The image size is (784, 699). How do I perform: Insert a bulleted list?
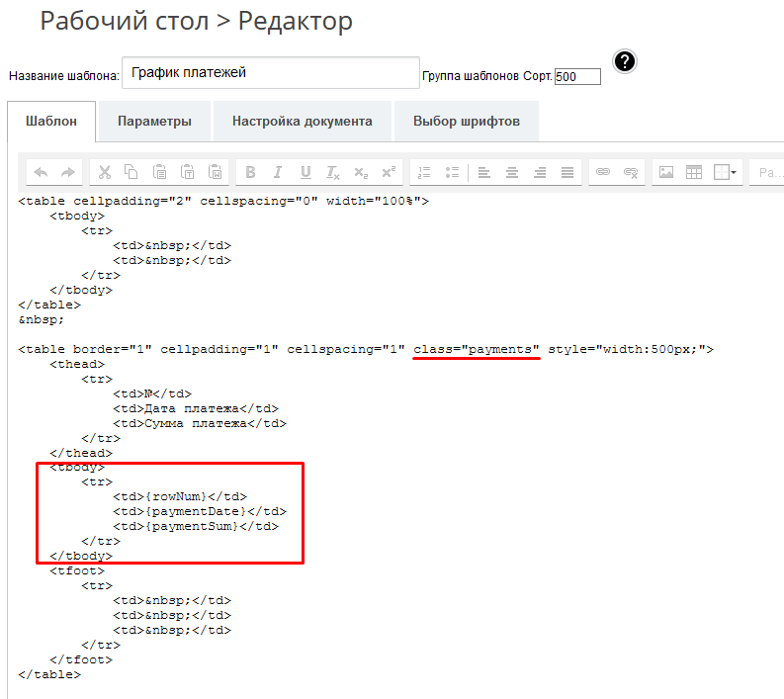click(452, 172)
